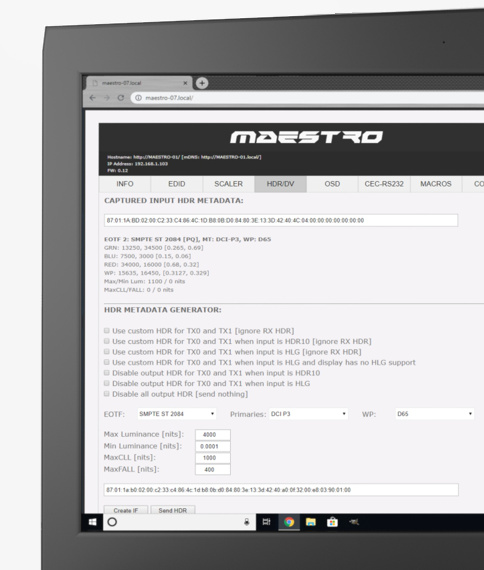Switch to the INFO tab
This screenshot has width=484, height=570.
pos(125,184)
